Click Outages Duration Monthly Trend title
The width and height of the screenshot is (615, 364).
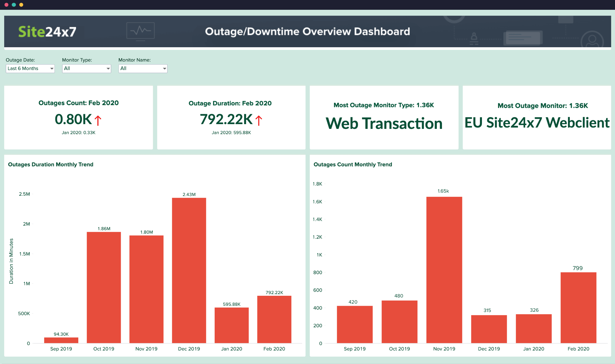click(51, 164)
